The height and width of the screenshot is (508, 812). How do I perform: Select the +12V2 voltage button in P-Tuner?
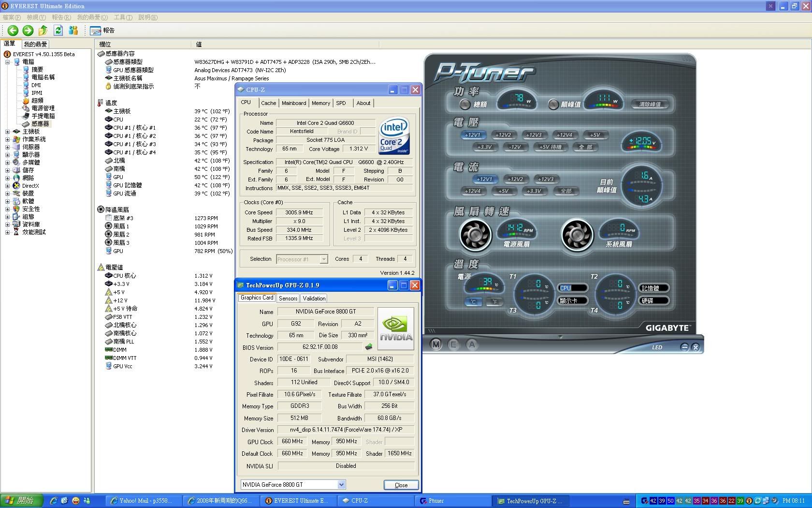coord(503,135)
